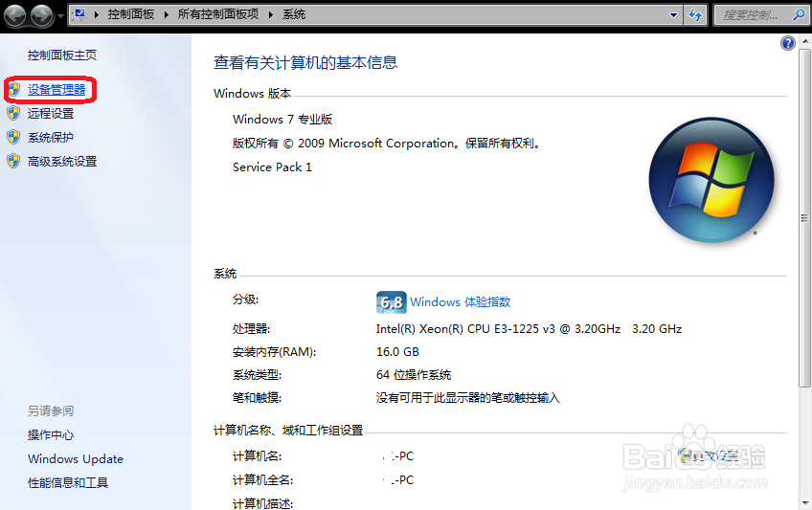
Task: Open recent pages dropdown beside Forward arrow
Action: tap(60, 15)
